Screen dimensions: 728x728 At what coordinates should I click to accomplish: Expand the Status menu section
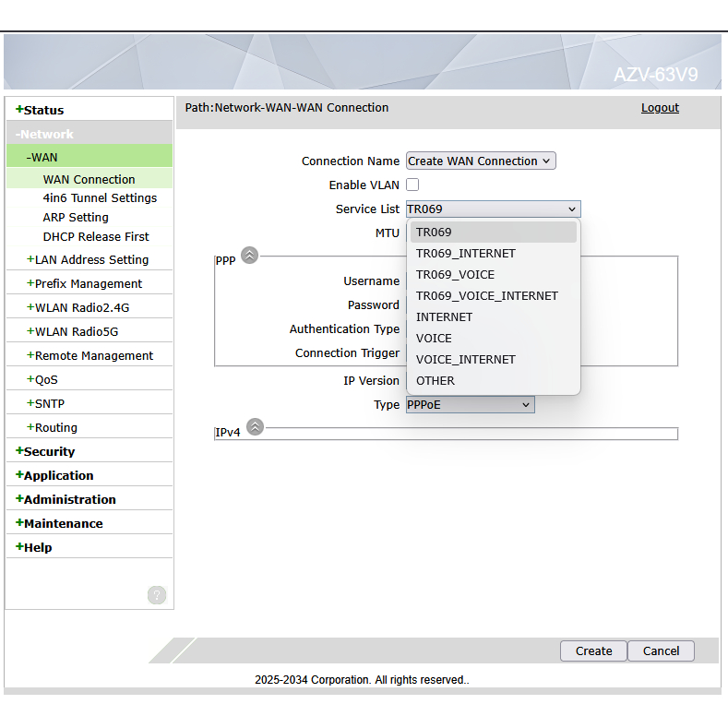[43, 110]
